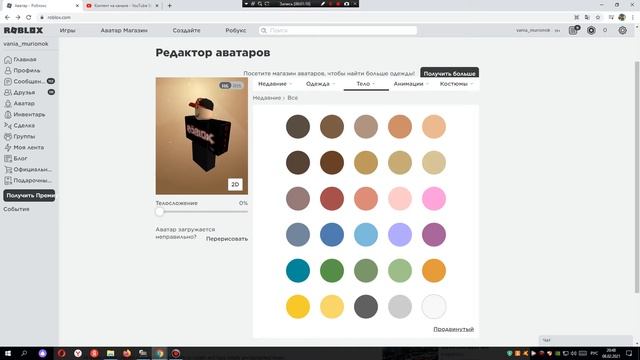Screen dimensions: 640x360
Task: Toggle avatar preview to 2D
Action: pos(235,184)
